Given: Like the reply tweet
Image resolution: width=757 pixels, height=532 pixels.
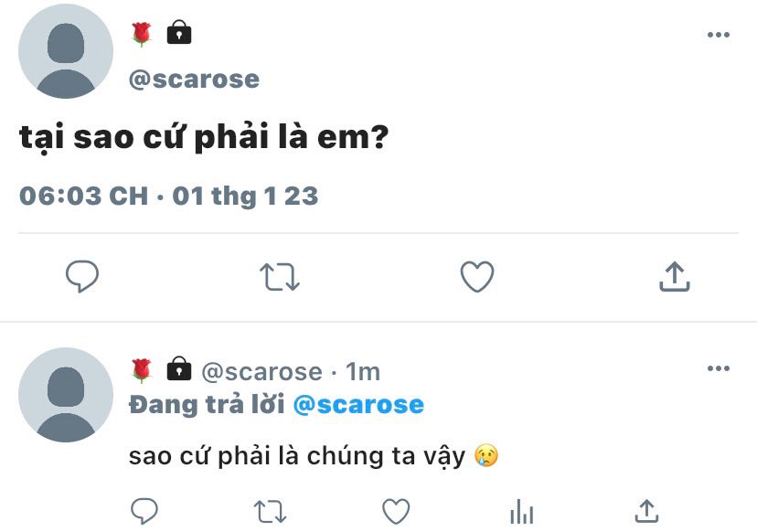Looking at the screenshot, I should point(396,511).
